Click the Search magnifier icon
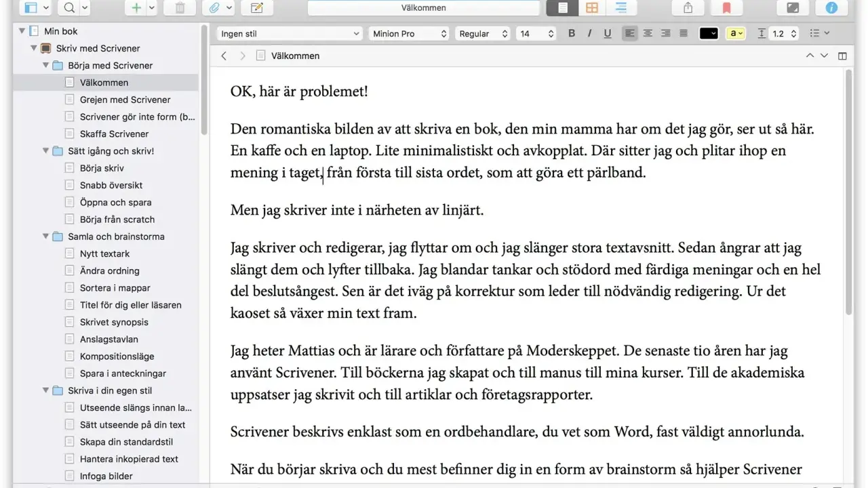Screen dimensions: 868x488 click(x=69, y=7)
